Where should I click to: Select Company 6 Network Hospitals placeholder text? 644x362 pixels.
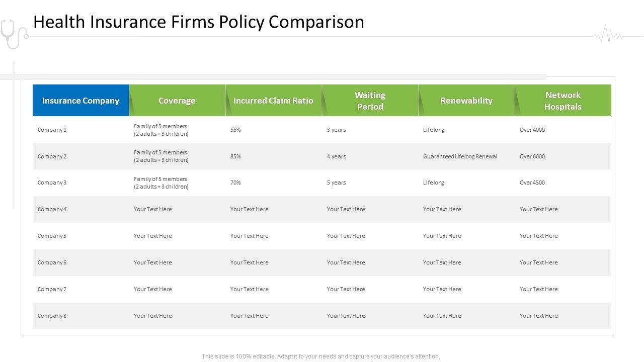tap(538, 262)
